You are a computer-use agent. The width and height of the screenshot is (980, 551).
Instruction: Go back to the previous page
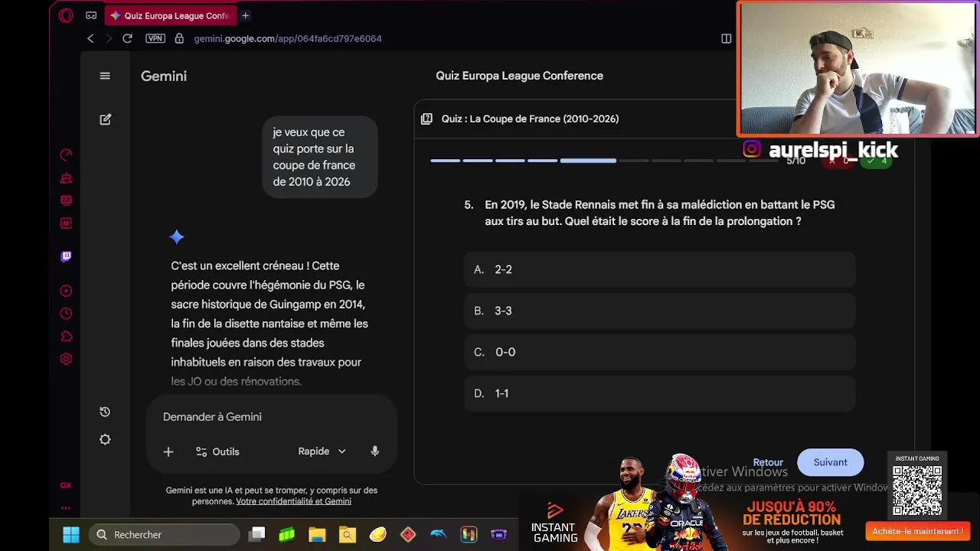(90, 38)
